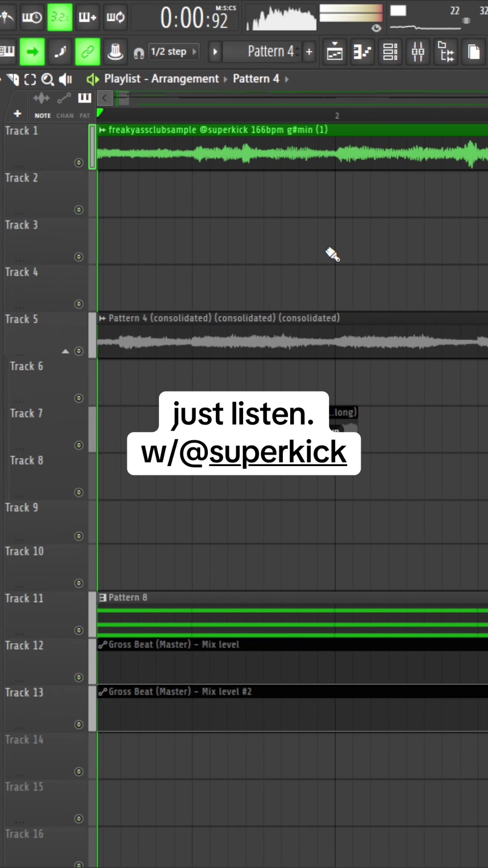Toggle typing keyboard to piano
The height and width of the screenshot is (868, 488).
[x=7, y=52]
